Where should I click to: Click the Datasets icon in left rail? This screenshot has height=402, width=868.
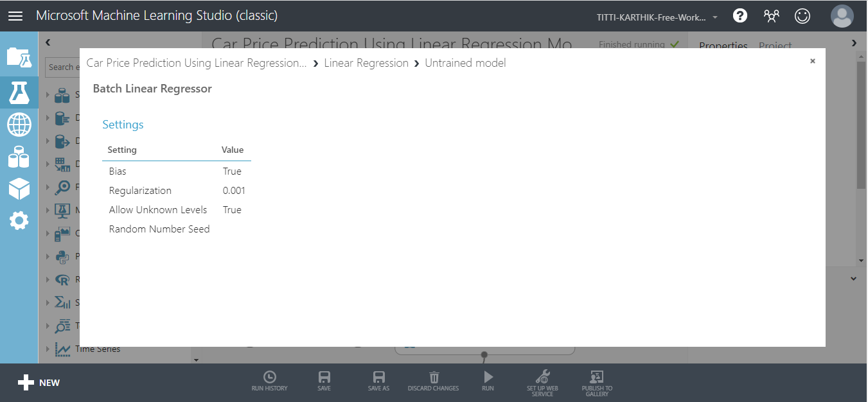coord(19,157)
